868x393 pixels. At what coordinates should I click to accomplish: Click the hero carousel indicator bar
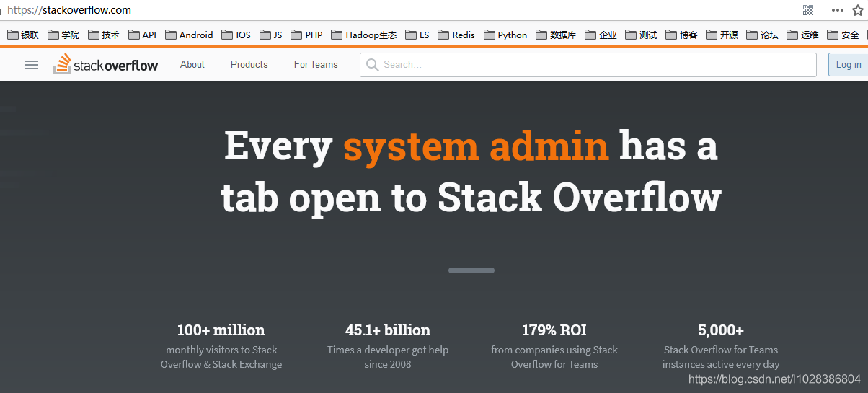tap(471, 270)
